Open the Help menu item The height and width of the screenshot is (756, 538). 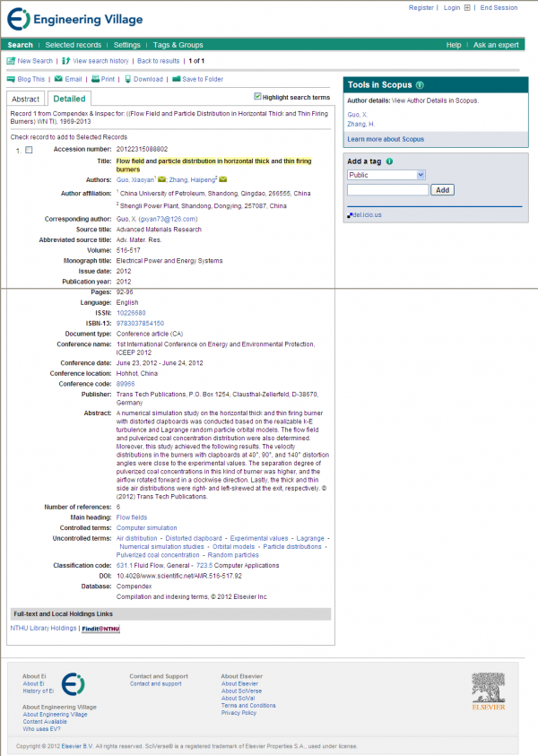[454, 45]
